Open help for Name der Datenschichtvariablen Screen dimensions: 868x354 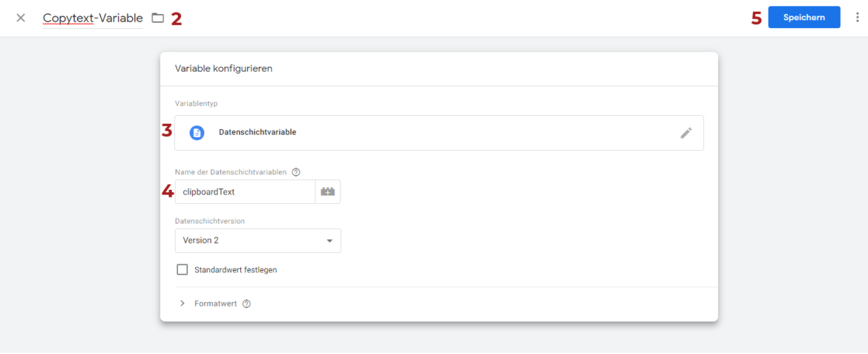coord(296,172)
